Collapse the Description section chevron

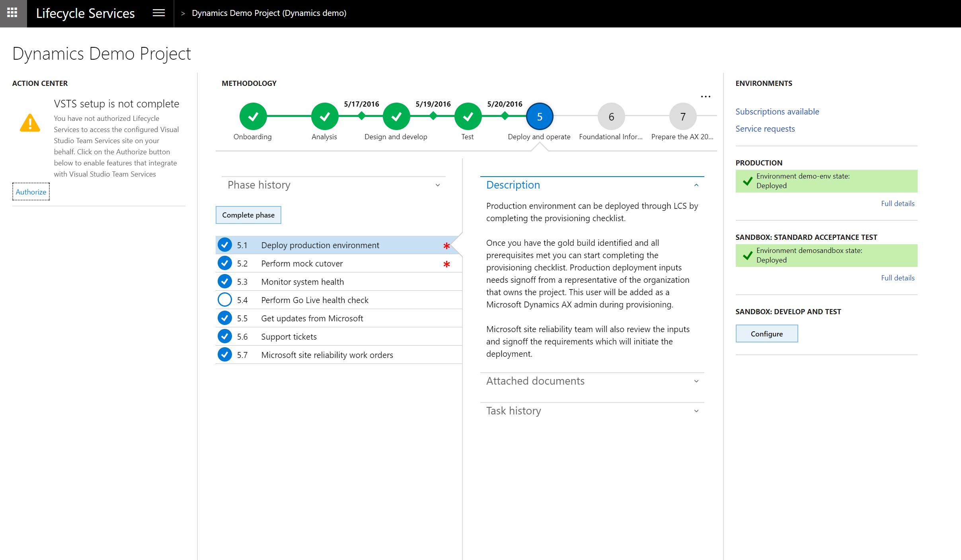696,185
